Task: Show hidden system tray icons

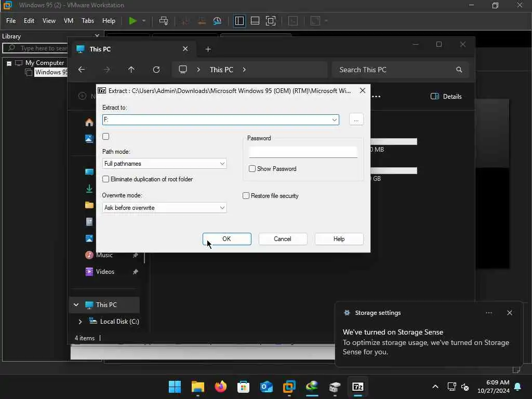Action: 435,387
